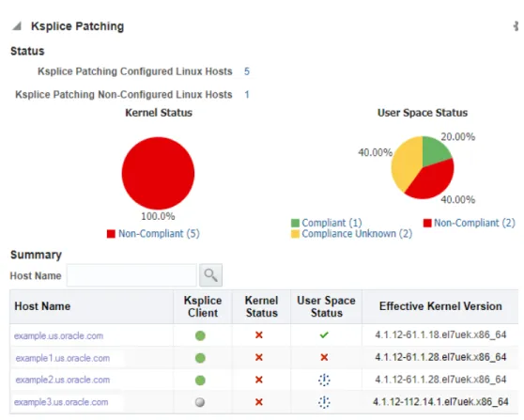Screen dimensions: 524x420
Task: Click unknown user space status icon for example2.us.oracle.com
Action: point(324,380)
